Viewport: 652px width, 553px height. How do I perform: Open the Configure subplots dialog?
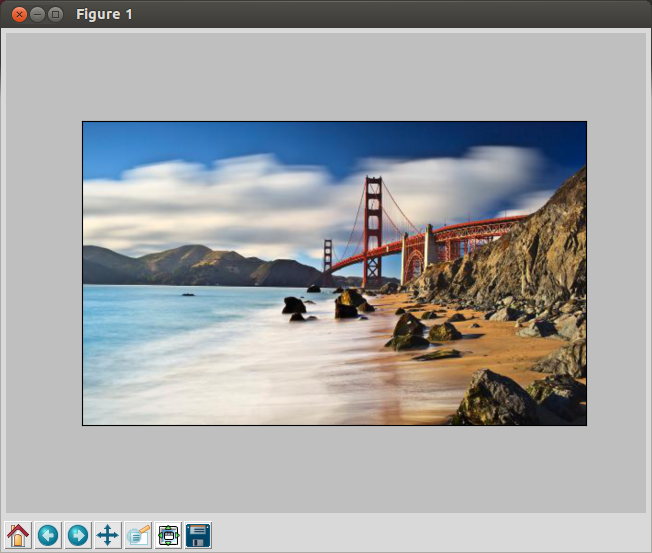point(168,535)
